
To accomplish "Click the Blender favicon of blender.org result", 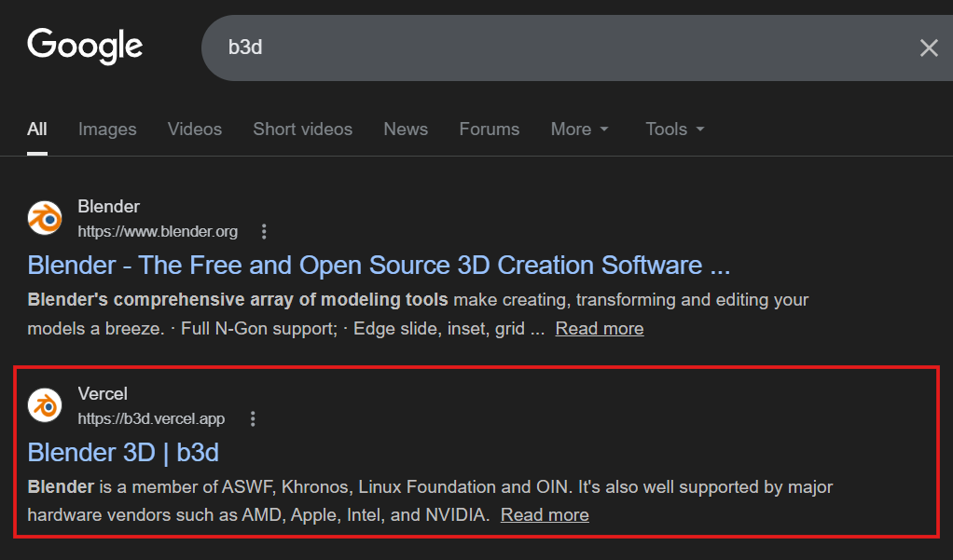I will (x=45, y=218).
